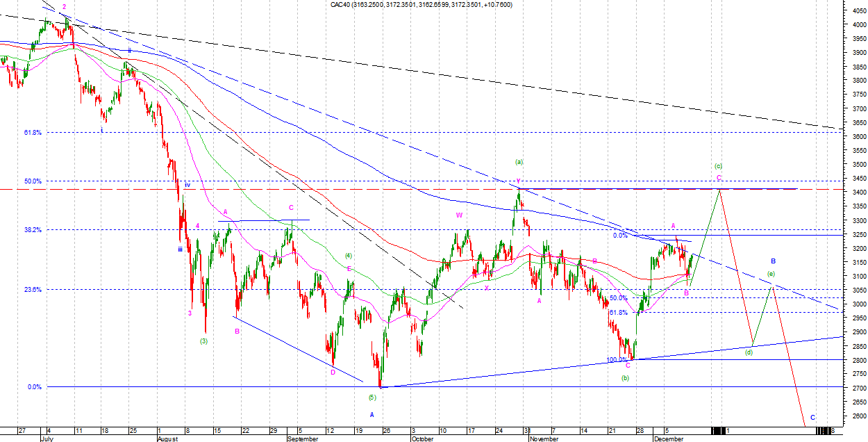Viewport: 868px width, 442px height.
Task: Click the green (d) projection label
Action: point(749,353)
